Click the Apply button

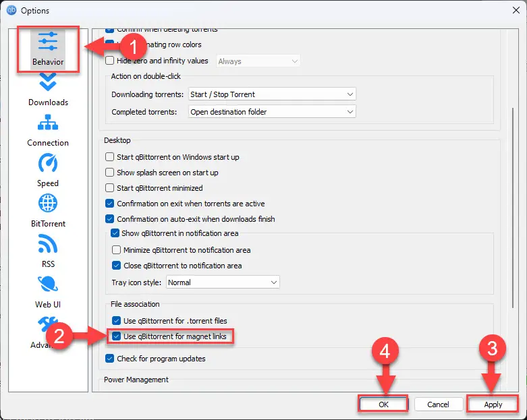[x=493, y=404]
